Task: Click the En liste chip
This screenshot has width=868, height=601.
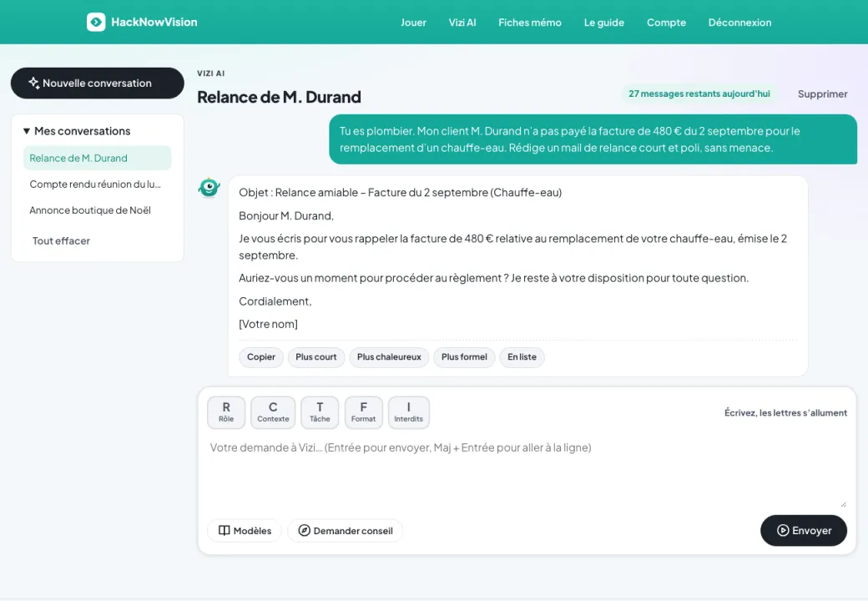Action: click(x=522, y=357)
